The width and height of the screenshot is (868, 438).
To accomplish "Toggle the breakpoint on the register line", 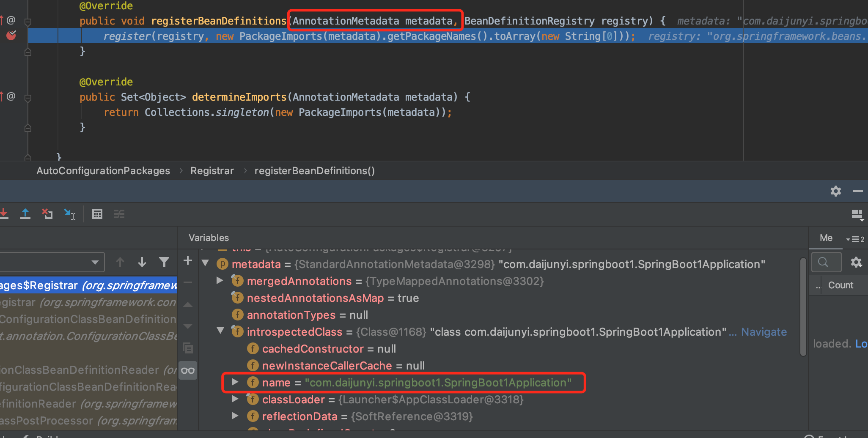I will tap(11, 36).
